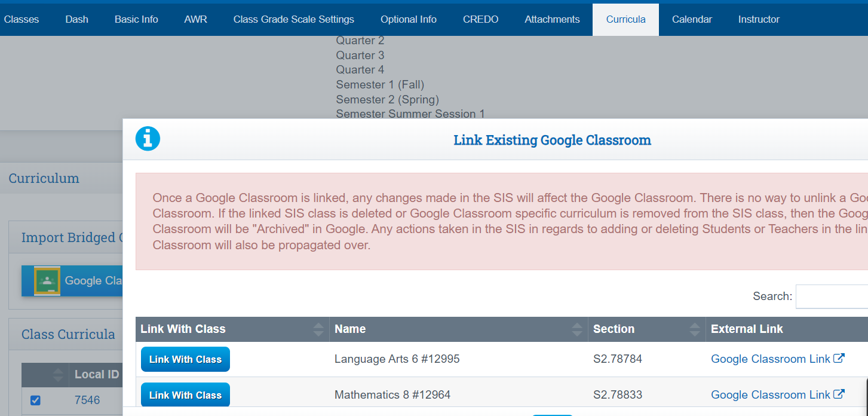Go to the AWR tab
Screen dimensions: 868x416
(x=196, y=19)
